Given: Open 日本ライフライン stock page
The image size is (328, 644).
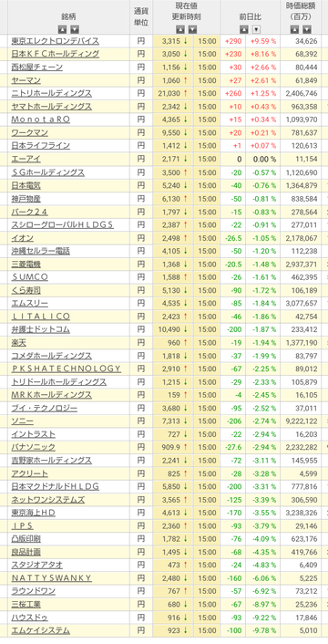Looking at the screenshot, I should [41, 146].
